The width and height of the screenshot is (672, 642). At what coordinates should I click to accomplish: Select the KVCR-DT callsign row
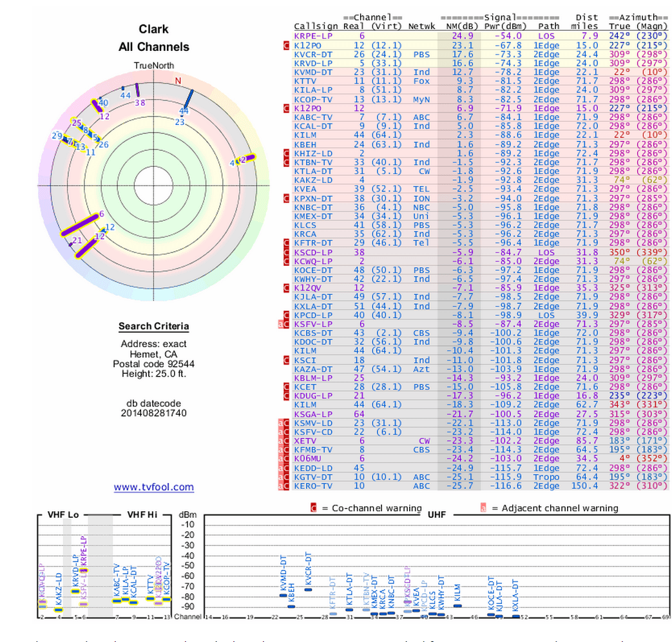point(313,55)
